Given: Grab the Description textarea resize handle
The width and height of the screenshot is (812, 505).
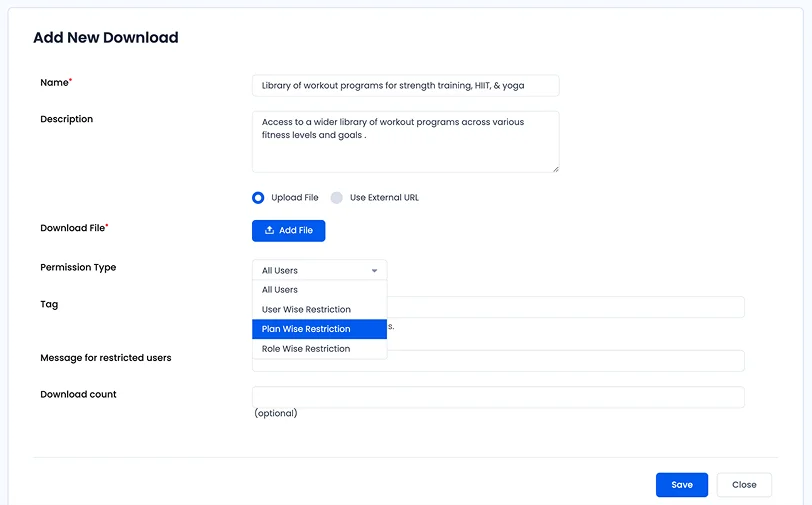Looking at the screenshot, I should coord(555,168).
